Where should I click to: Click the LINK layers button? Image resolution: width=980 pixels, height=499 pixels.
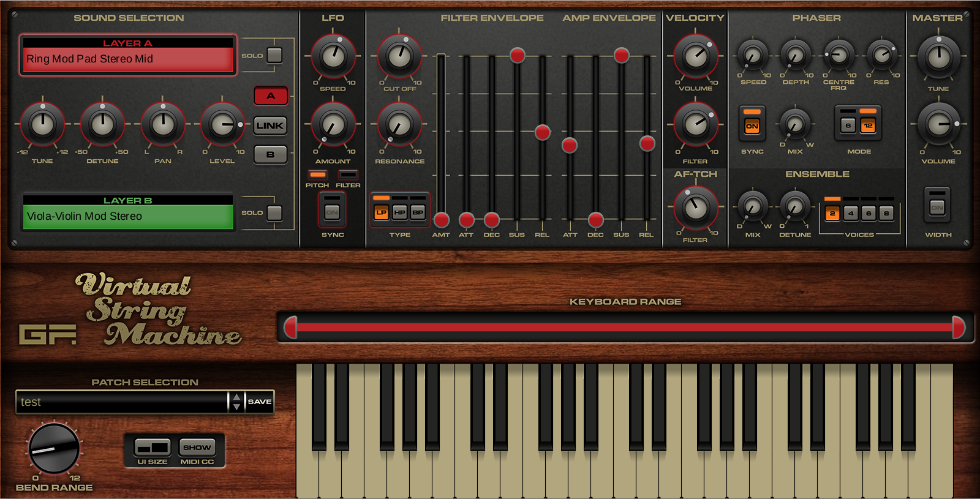[270, 126]
